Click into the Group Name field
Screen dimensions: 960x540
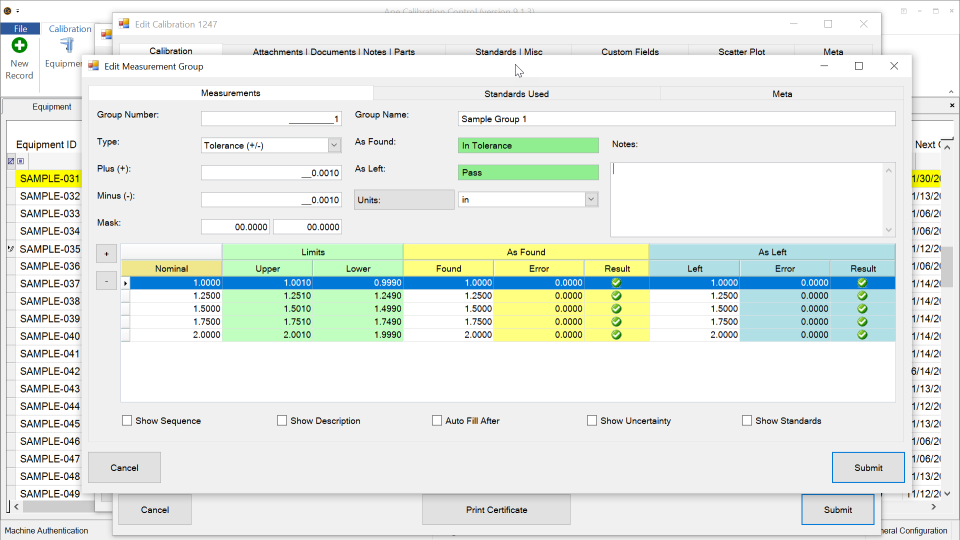coord(677,119)
